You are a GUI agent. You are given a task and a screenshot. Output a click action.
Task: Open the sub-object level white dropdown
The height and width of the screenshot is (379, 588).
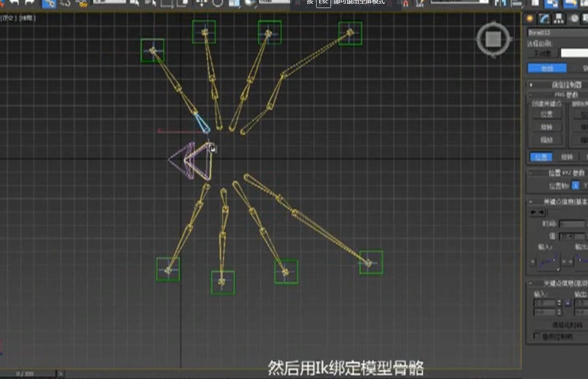point(574,53)
